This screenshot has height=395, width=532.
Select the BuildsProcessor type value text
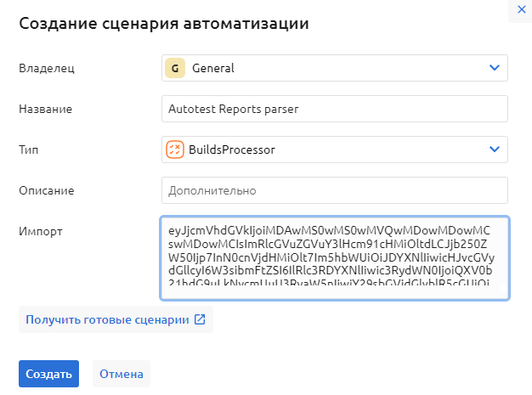(x=232, y=150)
